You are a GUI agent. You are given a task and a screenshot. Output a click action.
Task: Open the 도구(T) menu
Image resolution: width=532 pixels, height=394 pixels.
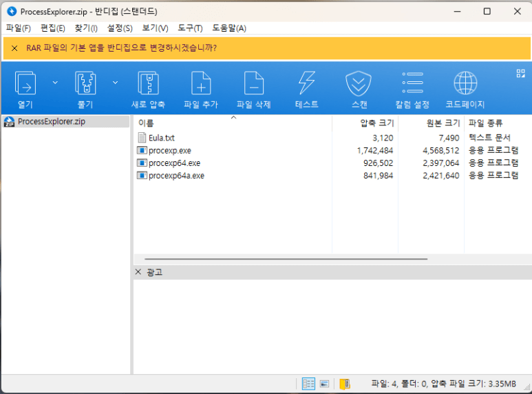(x=191, y=28)
